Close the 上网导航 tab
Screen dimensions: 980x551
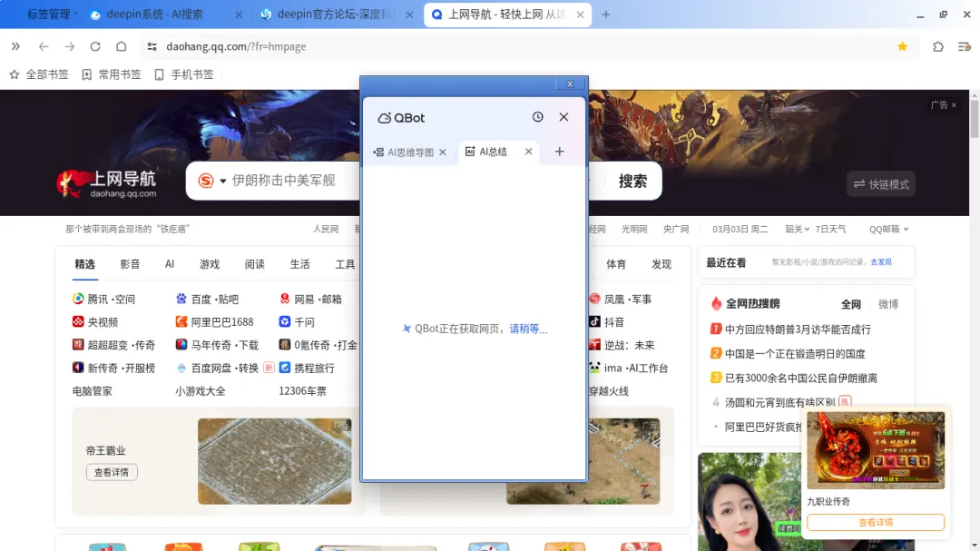tap(580, 15)
